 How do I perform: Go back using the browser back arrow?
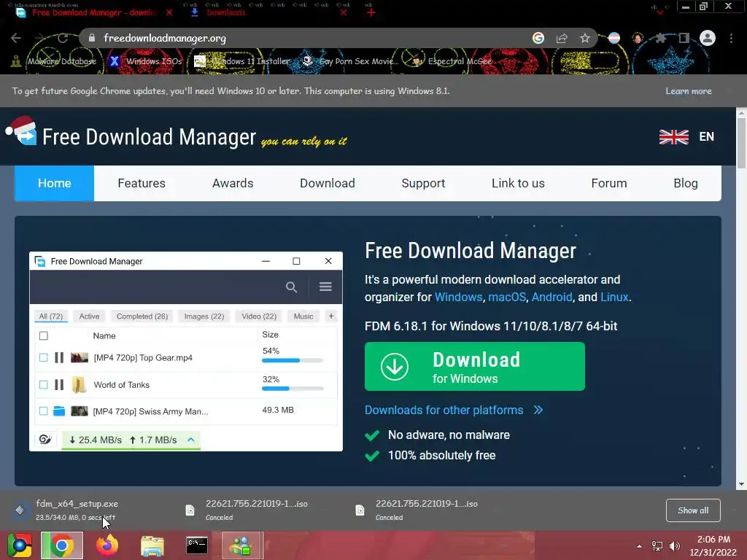coord(16,38)
